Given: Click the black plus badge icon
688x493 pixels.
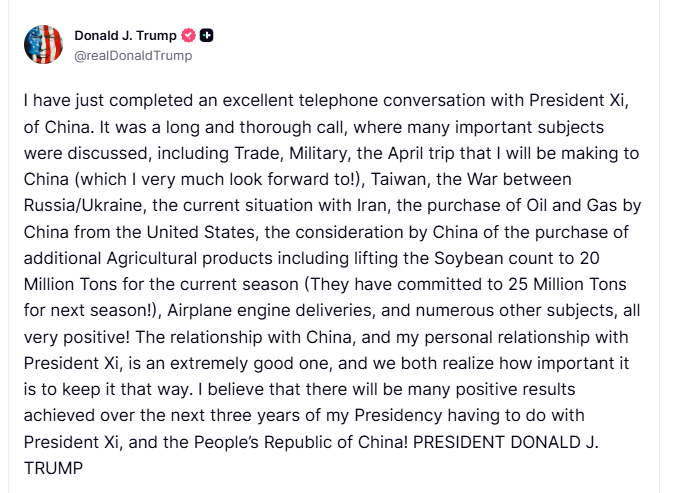Looking at the screenshot, I should pos(207,37).
